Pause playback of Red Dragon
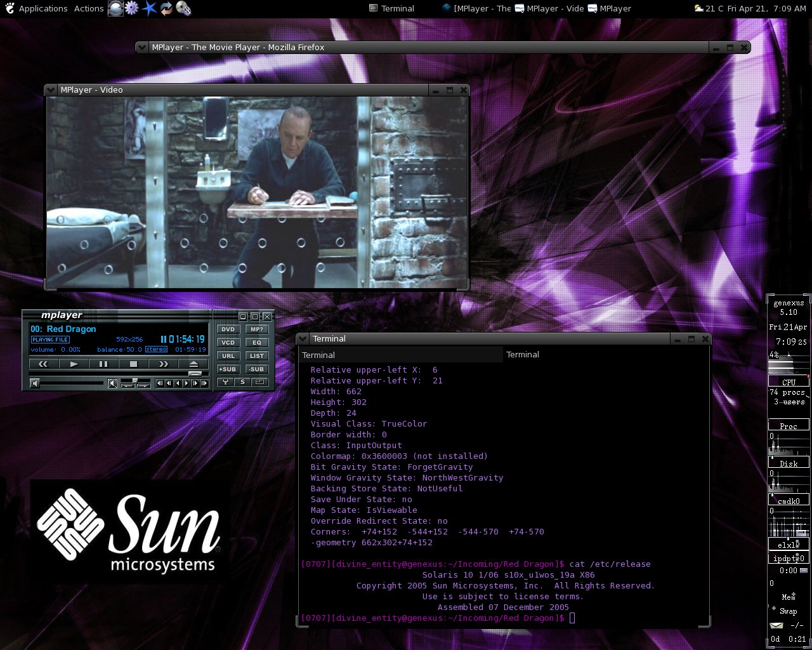The height and width of the screenshot is (650, 812). (103, 364)
